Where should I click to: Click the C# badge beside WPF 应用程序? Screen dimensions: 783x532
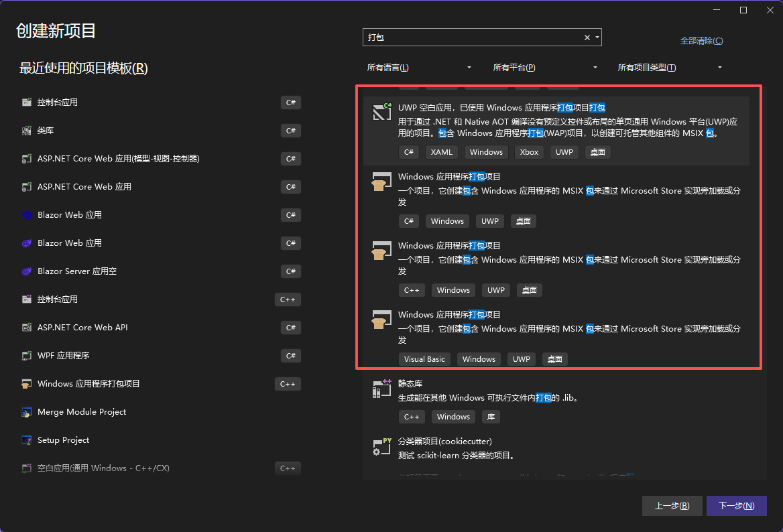coord(291,356)
